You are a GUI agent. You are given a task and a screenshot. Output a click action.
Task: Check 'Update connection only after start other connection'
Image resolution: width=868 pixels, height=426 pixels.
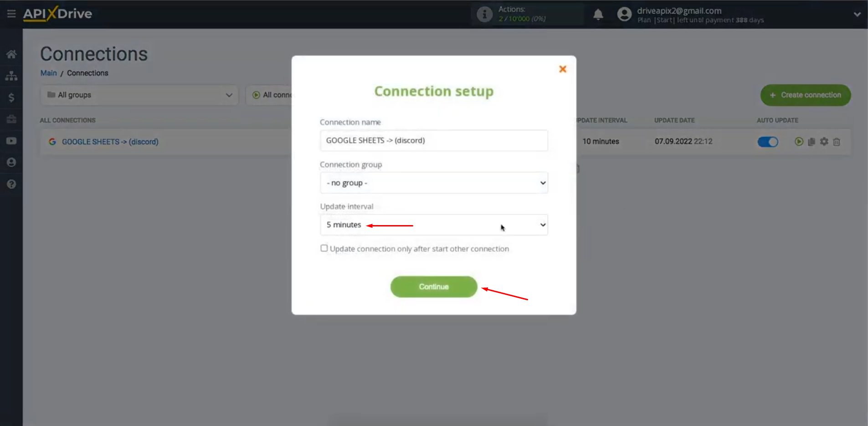[324, 248]
